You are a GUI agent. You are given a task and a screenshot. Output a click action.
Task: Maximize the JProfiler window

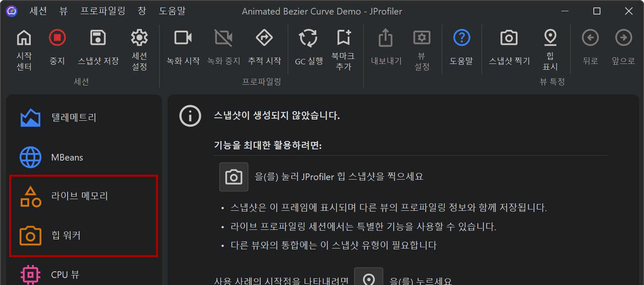(597, 11)
